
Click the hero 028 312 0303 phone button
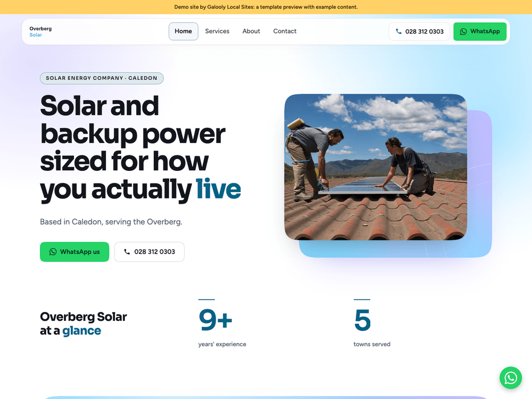[149, 252]
